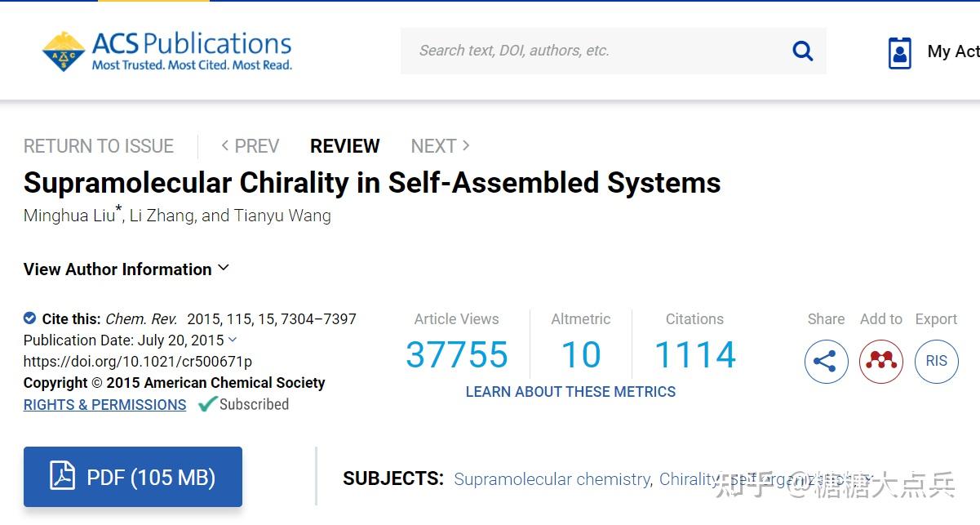Click RETURN TO ISSUE link
This screenshot has width=980, height=525.
click(99, 146)
